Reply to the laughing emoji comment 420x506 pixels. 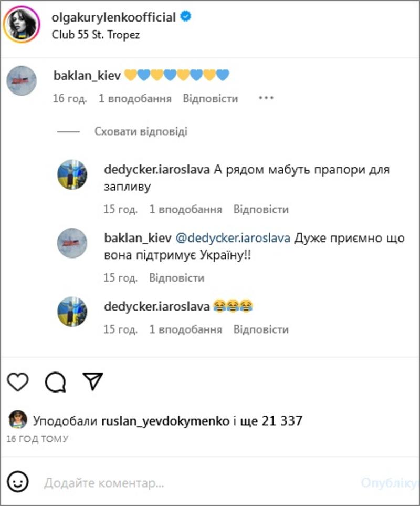[261, 329]
